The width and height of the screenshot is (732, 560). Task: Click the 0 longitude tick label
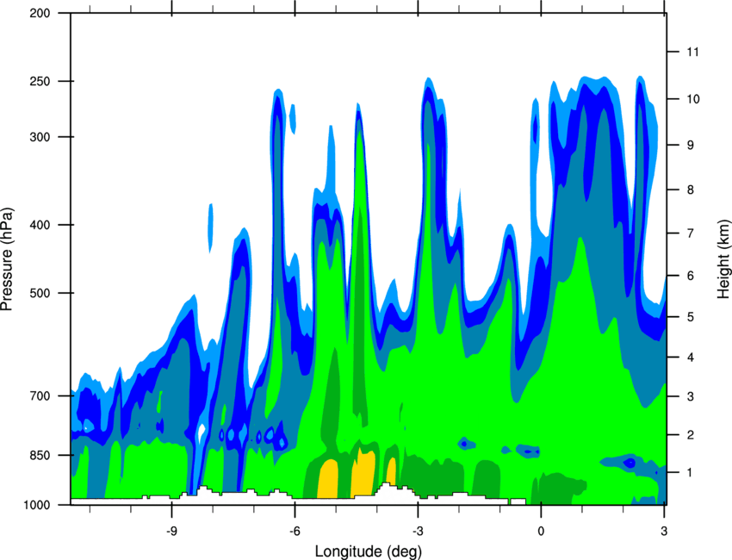pyautogui.click(x=541, y=532)
